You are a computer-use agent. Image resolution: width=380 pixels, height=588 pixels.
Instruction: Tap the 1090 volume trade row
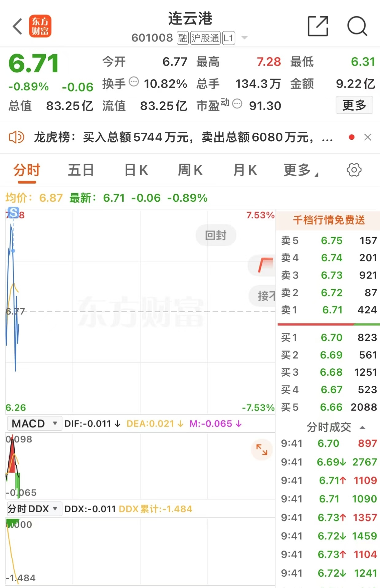pos(328,499)
